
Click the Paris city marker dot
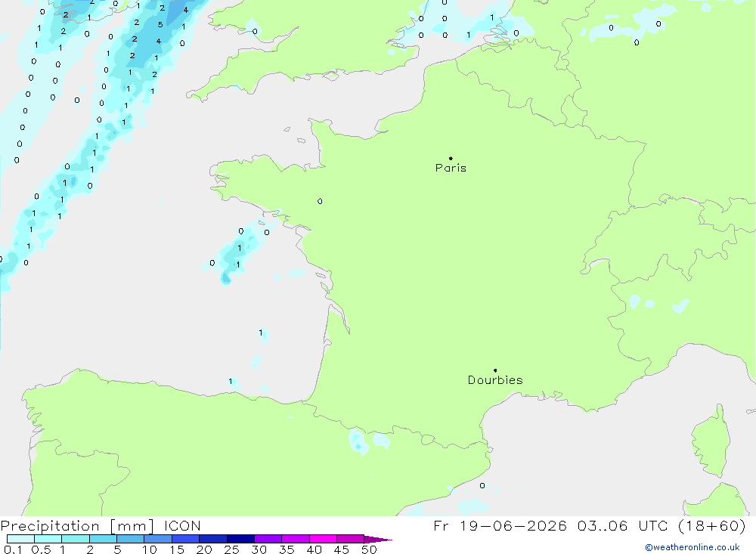coord(451,158)
